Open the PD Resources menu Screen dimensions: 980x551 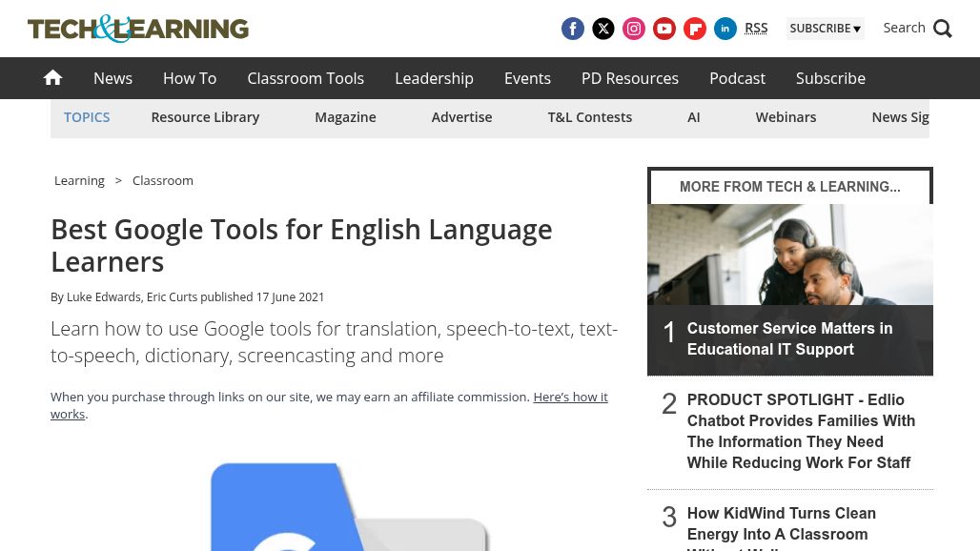coord(630,78)
